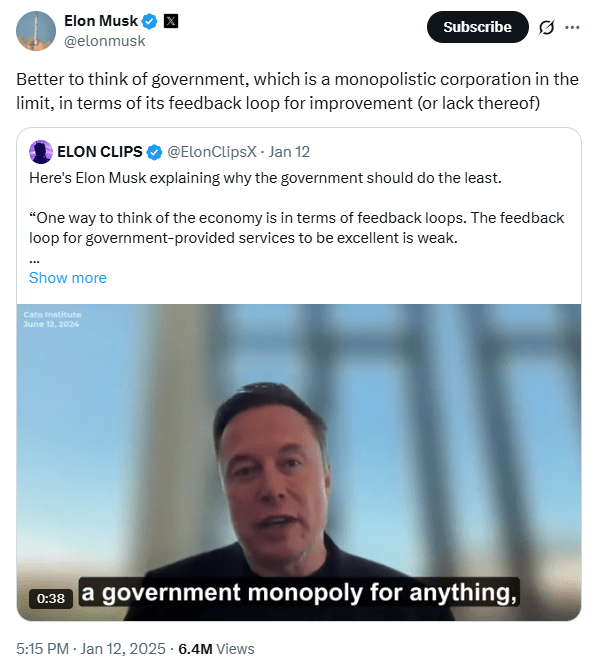Click the X affiliation badge icon
The width and height of the screenshot is (594, 664).
(171, 21)
